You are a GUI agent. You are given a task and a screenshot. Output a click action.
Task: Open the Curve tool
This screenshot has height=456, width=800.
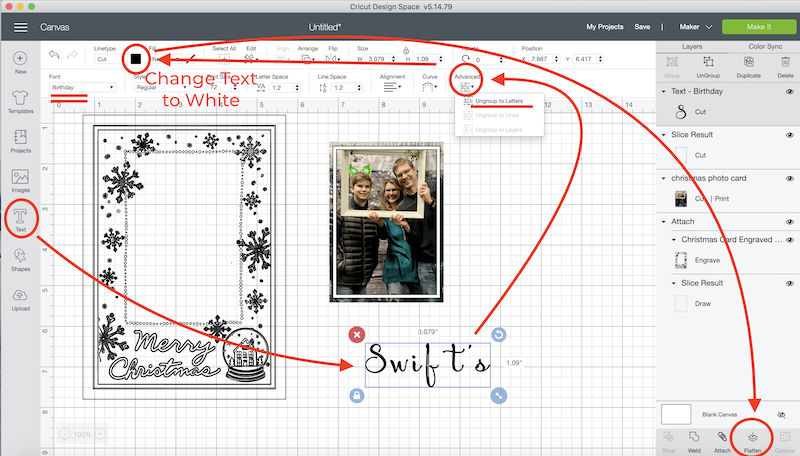pos(430,87)
